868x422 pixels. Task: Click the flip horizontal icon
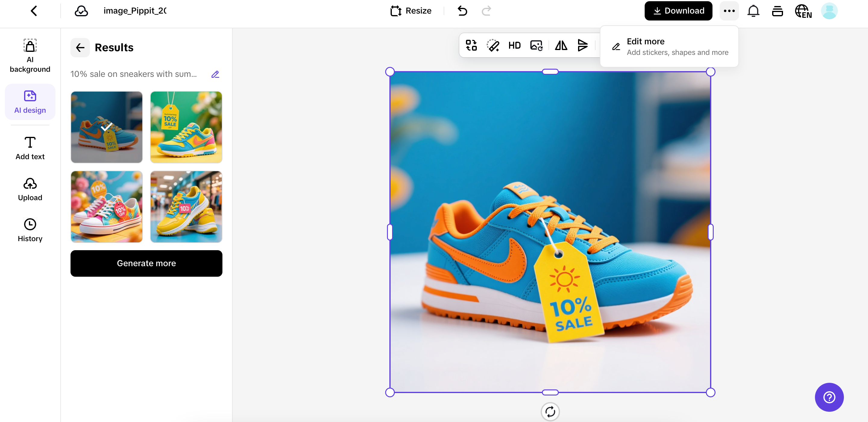(x=561, y=46)
